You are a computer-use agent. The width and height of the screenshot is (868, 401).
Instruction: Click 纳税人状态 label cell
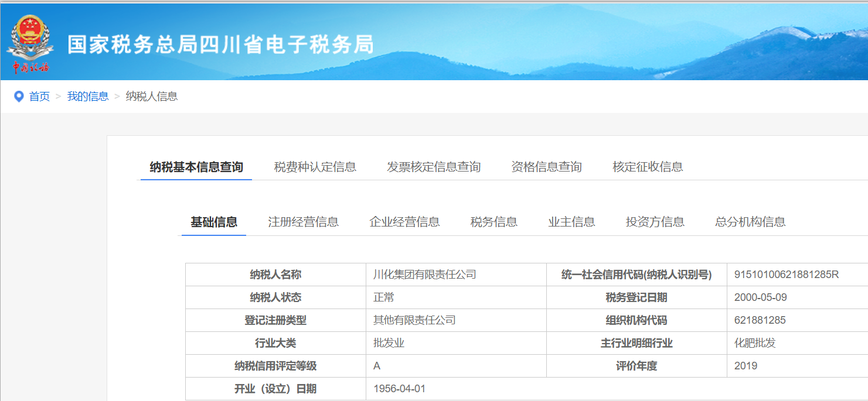(275, 297)
